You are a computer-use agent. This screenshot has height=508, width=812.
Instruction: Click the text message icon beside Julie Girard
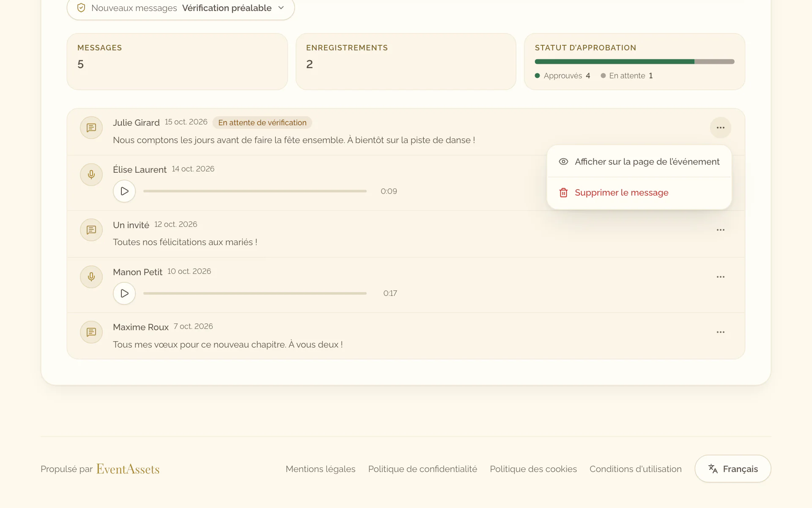pos(91,128)
